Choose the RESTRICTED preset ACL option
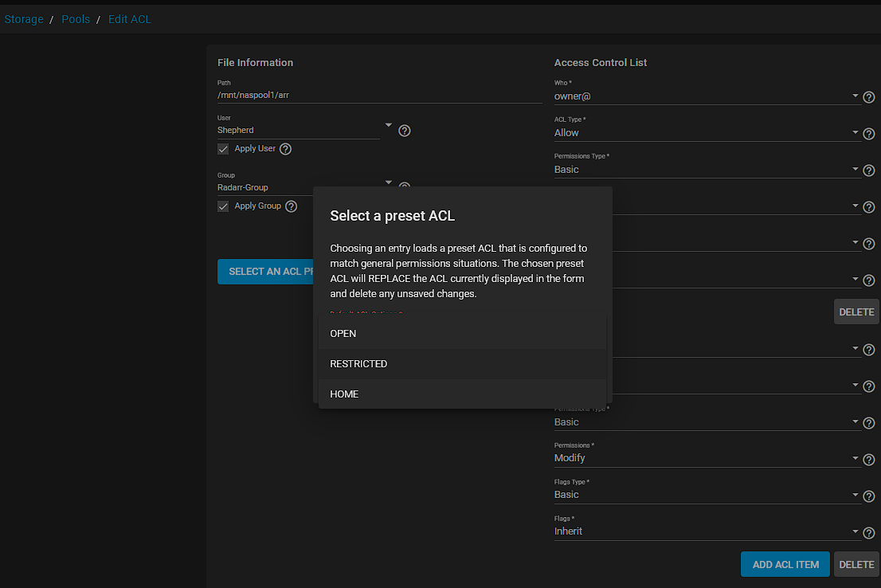 click(463, 363)
